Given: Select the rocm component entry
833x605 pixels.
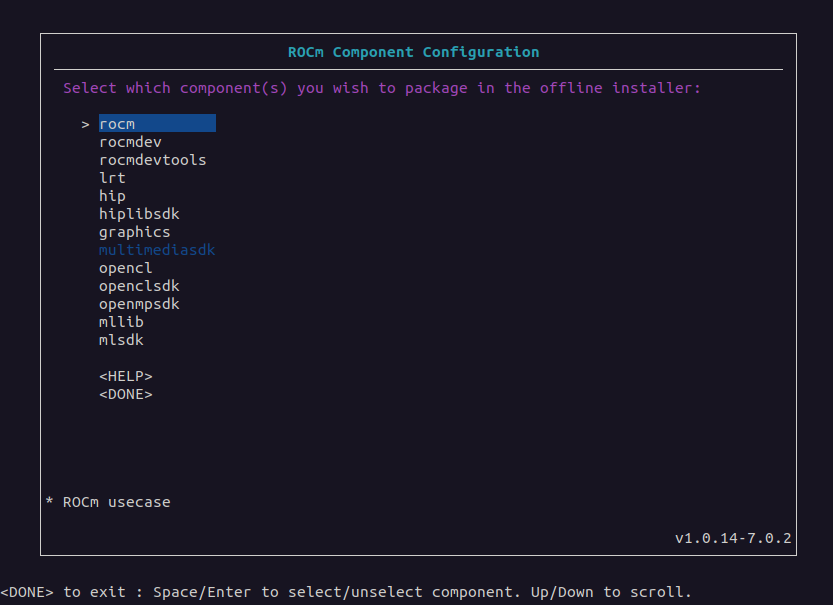Looking at the screenshot, I should click(117, 124).
